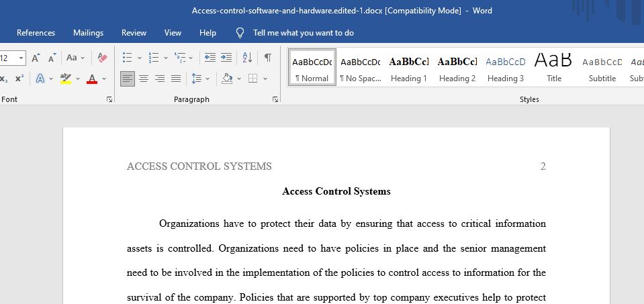Viewport: 644px width, 304px height.
Task: Start a numbered list
Action: click(x=154, y=58)
